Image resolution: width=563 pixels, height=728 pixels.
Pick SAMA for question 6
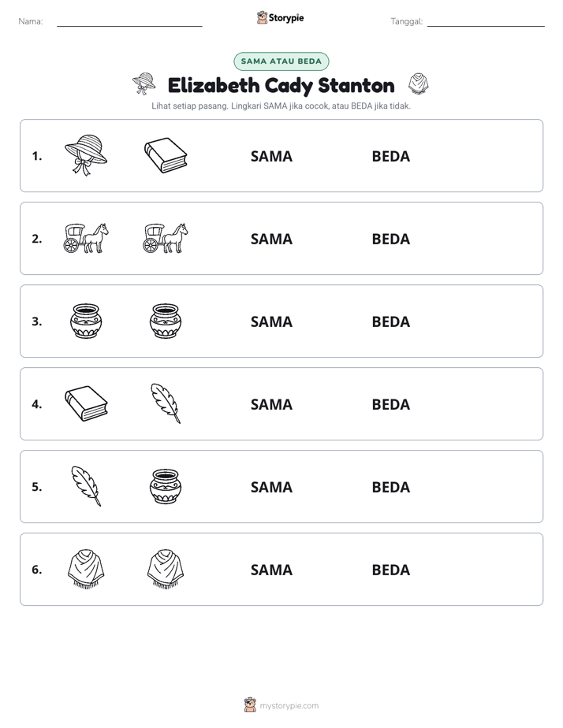[271, 570]
